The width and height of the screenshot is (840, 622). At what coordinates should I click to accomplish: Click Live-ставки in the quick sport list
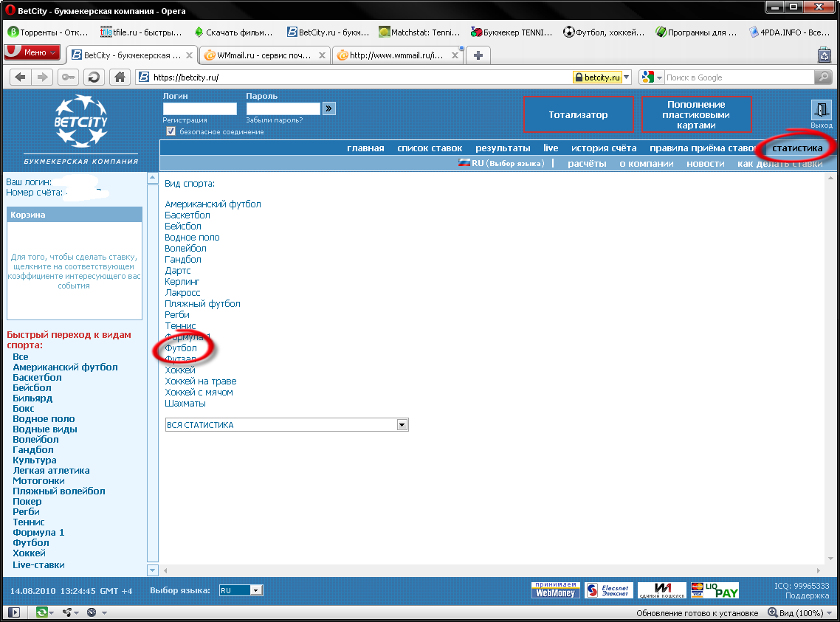[x=38, y=564]
